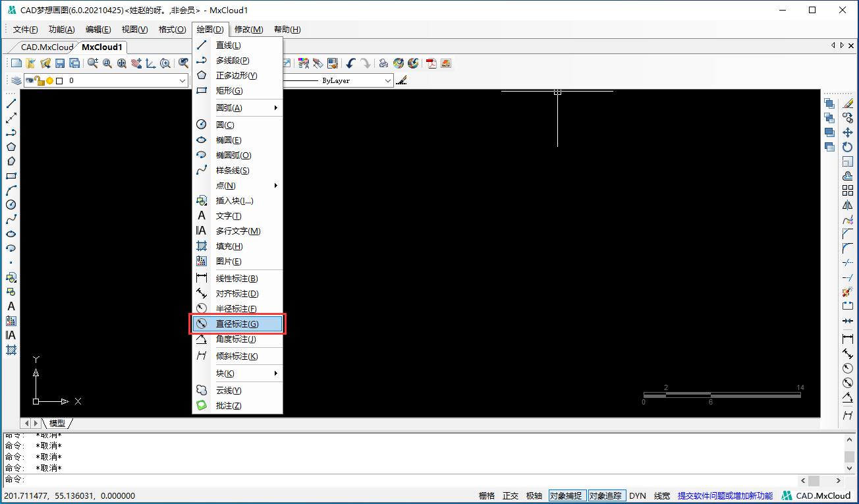Viewport: 859px width, 504px height.
Task: Click the command line horizontal scrollbar
Action: [821, 480]
